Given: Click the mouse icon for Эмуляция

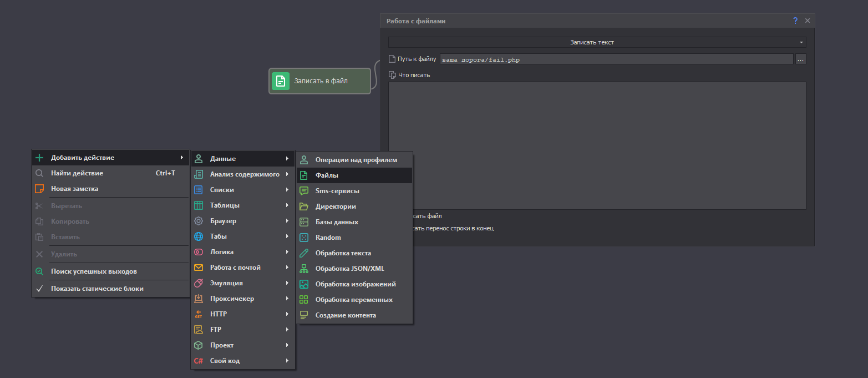Looking at the screenshot, I should (x=199, y=283).
